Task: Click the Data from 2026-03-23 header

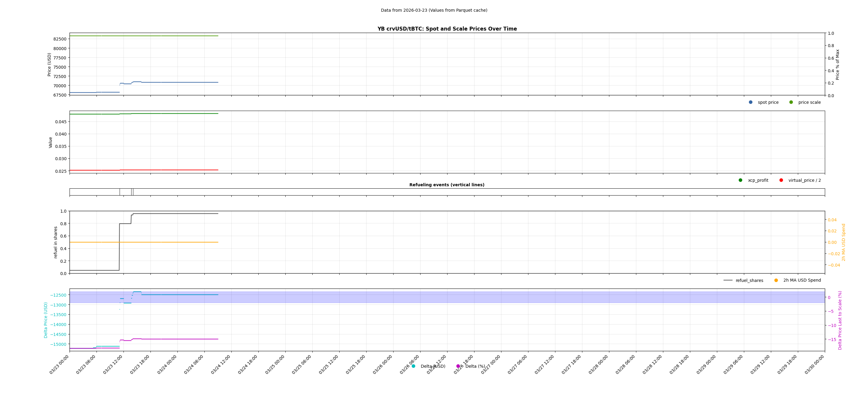Action: 434,10
